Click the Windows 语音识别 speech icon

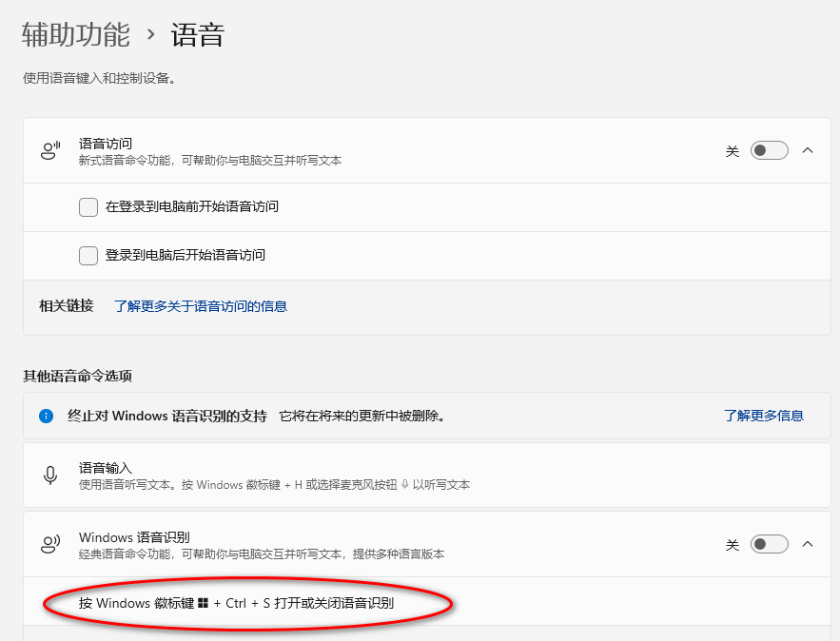click(50, 544)
